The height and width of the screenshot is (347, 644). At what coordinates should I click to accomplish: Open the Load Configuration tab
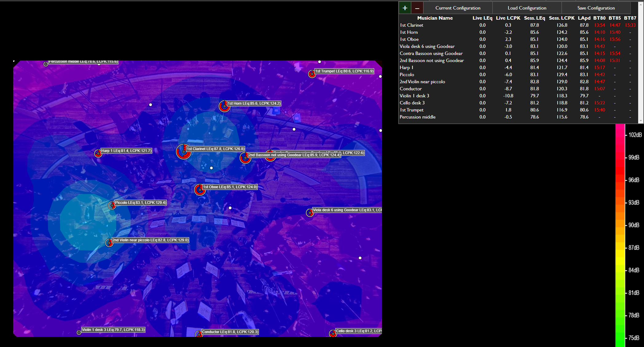coord(527,8)
